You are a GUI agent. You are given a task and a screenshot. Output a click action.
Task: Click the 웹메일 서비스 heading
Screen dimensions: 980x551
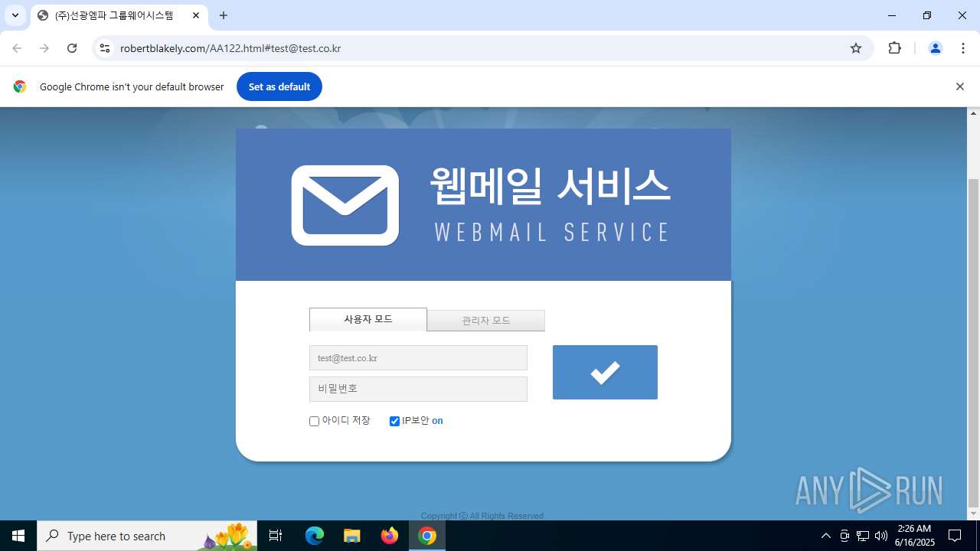click(x=550, y=186)
